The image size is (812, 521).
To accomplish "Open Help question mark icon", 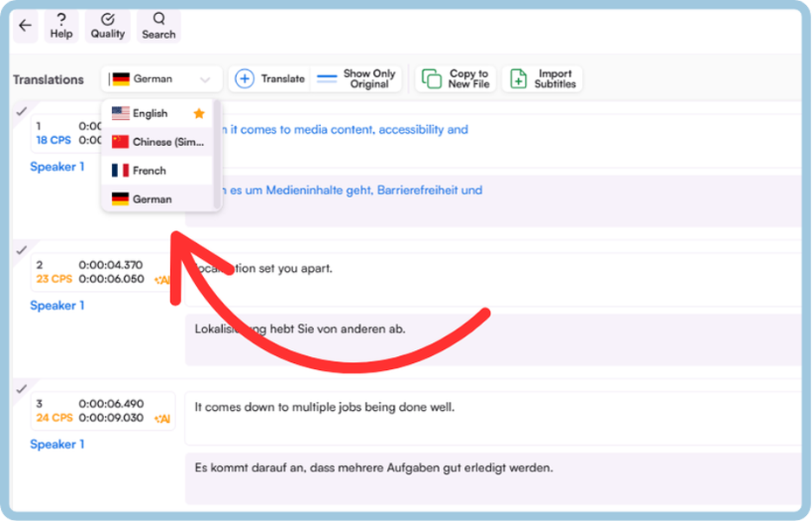I will [x=61, y=20].
